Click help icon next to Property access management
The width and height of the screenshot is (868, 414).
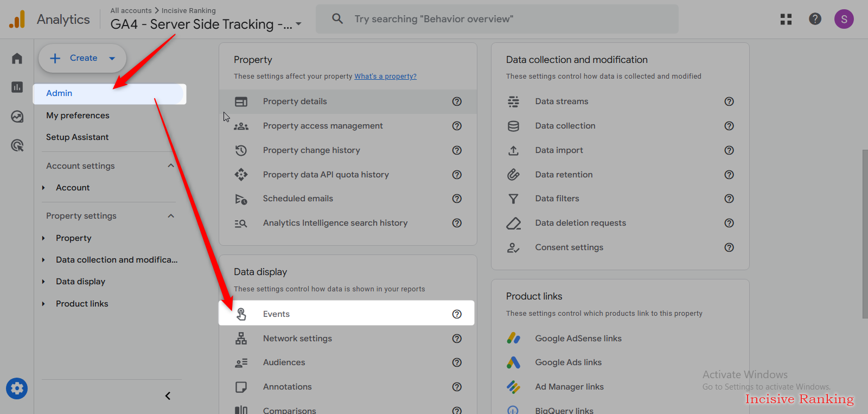pyautogui.click(x=457, y=126)
